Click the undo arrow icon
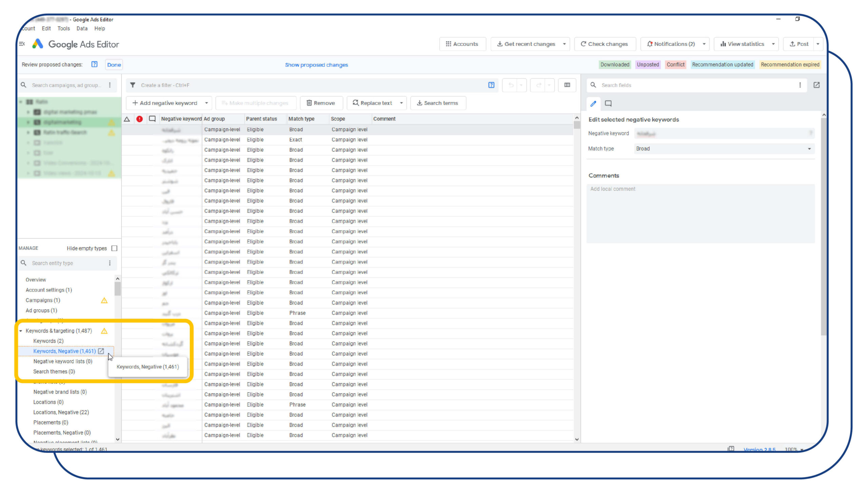The width and height of the screenshot is (868, 491). [x=511, y=85]
